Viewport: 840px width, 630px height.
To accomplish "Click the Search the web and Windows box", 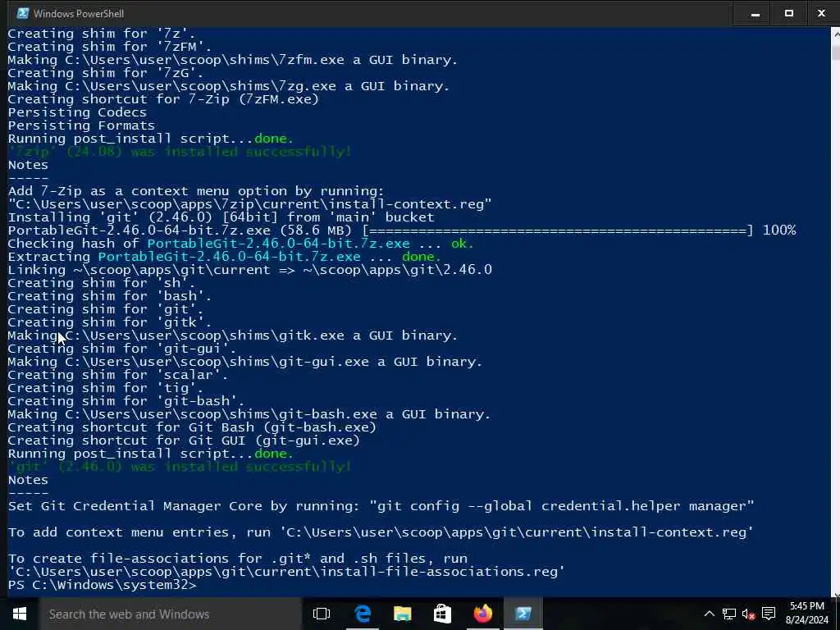I will coord(170,614).
